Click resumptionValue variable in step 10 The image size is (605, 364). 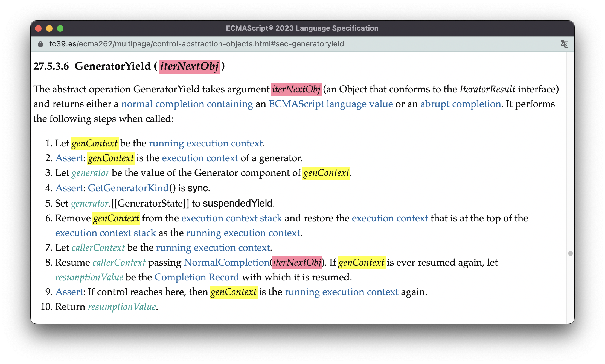click(122, 307)
